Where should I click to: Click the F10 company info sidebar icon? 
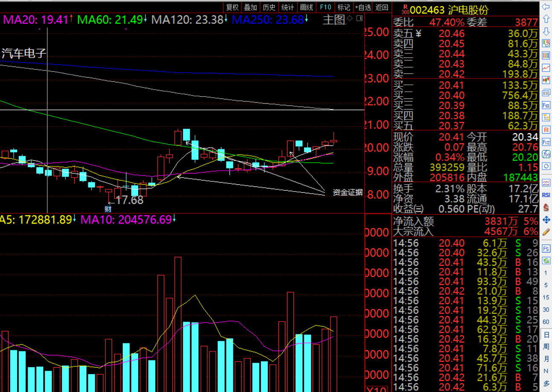pos(546,105)
